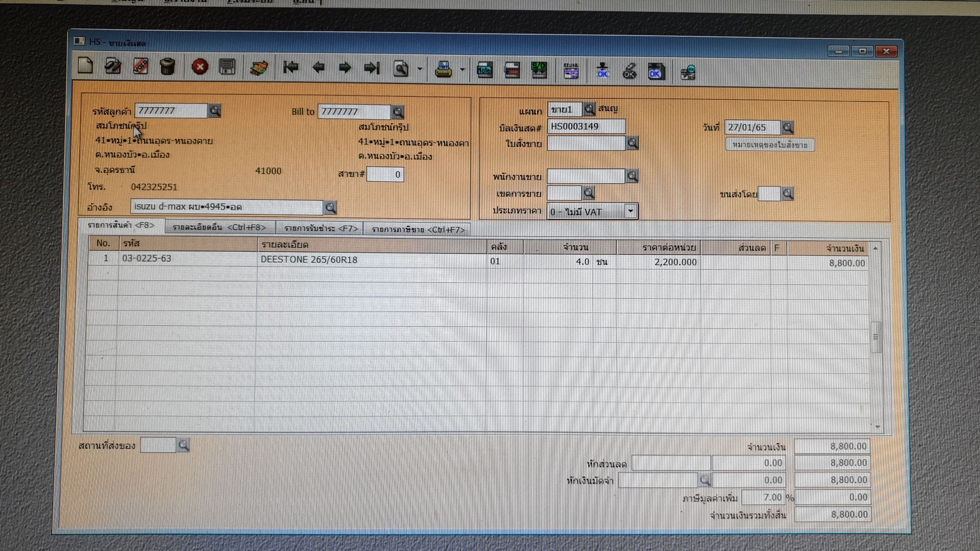The image size is (980, 551).
Task: Open the Bill to lookup icon
Action: 398,112
